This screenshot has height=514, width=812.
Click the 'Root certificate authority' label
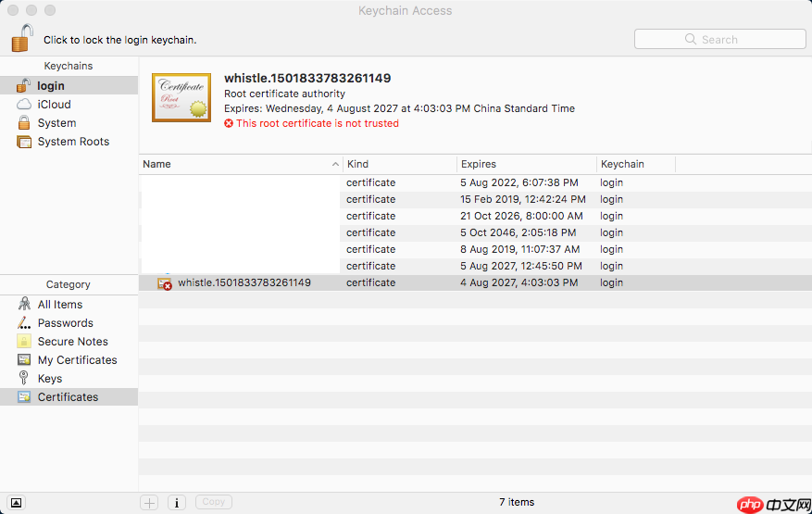[x=284, y=94]
